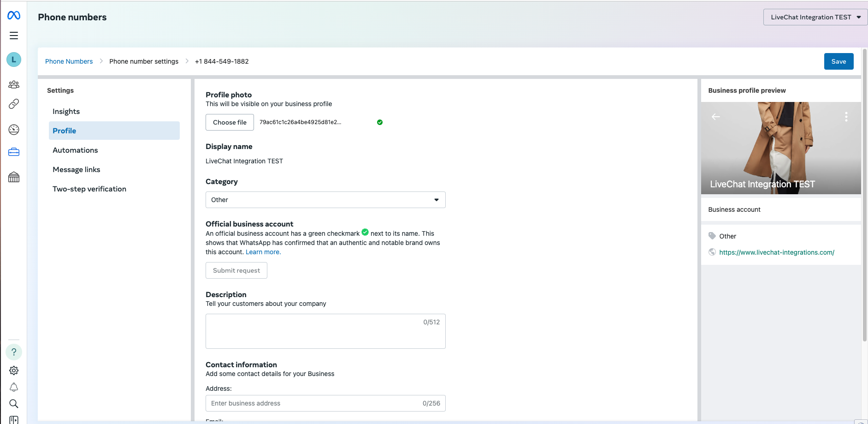
Task: Click the bank building billing icon
Action: coord(14,177)
